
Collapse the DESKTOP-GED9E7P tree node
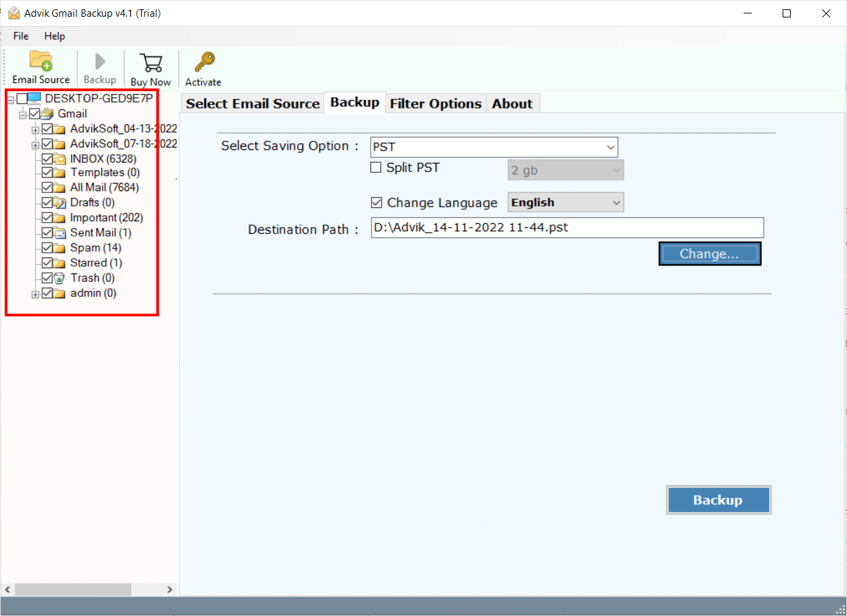tap(10, 99)
